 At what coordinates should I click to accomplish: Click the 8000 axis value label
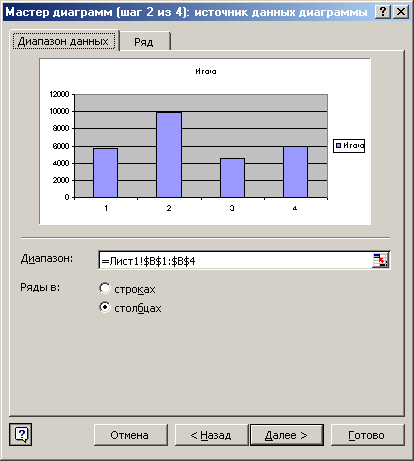[x=61, y=128]
